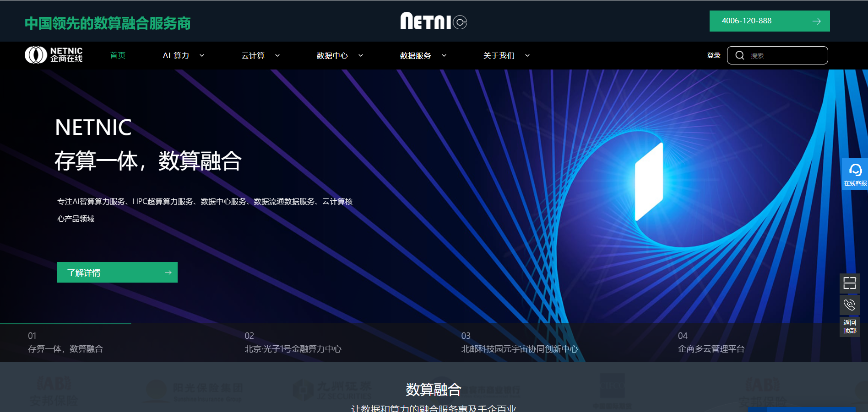Expand the 数据服务 dropdown chevron

[444, 55]
